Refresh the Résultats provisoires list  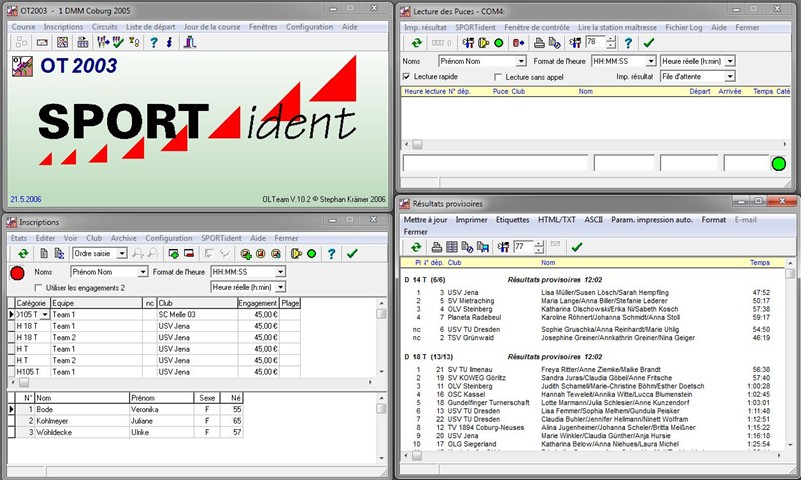pyautogui.click(x=416, y=247)
